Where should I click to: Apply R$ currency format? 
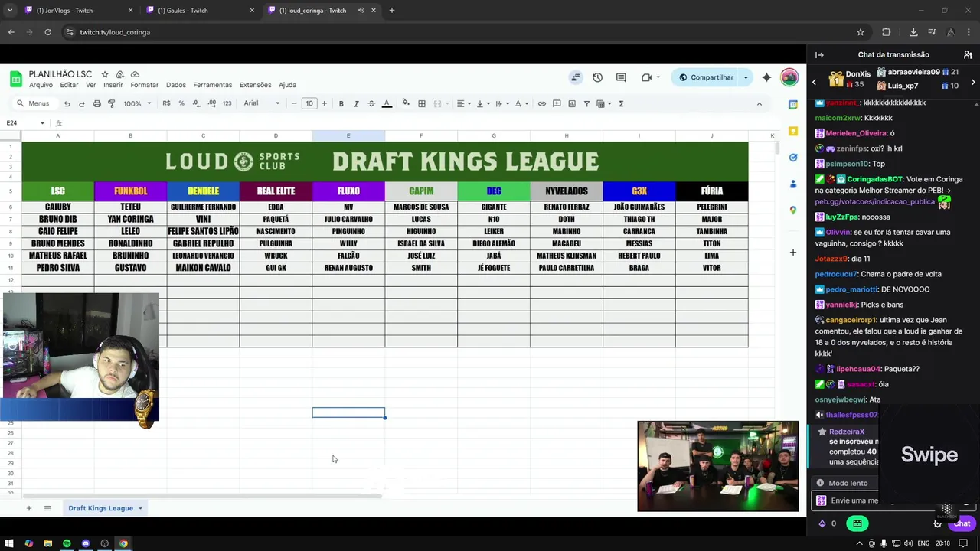tap(166, 103)
